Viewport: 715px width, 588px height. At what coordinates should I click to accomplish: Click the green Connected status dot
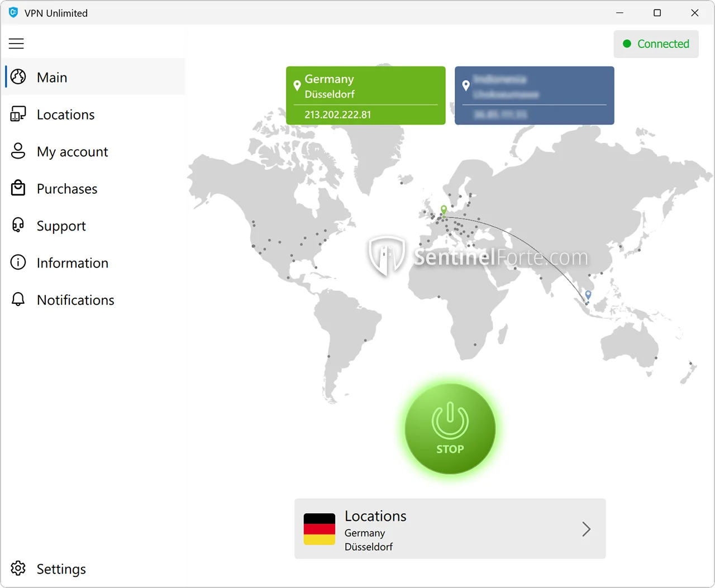[627, 44]
